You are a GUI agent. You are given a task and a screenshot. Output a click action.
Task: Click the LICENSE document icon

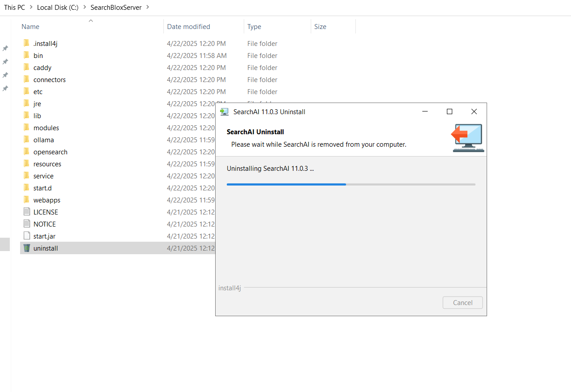pyautogui.click(x=26, y=212)
